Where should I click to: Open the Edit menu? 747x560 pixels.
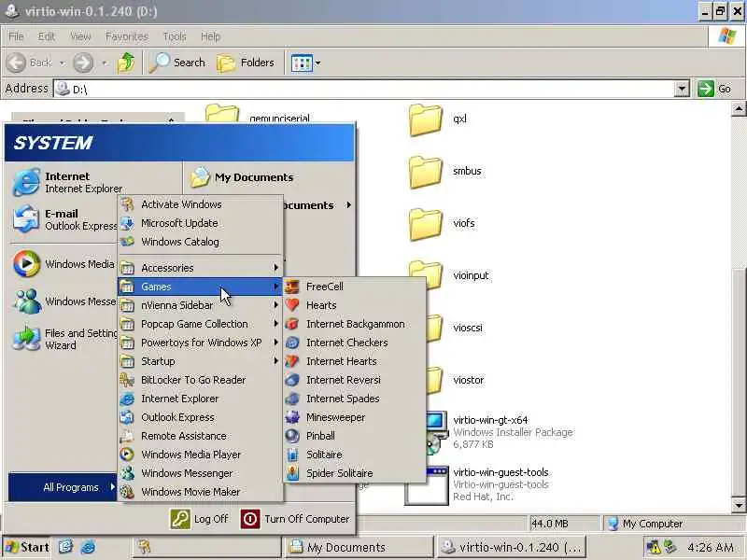pyautogui.click(x=46, y=36)
